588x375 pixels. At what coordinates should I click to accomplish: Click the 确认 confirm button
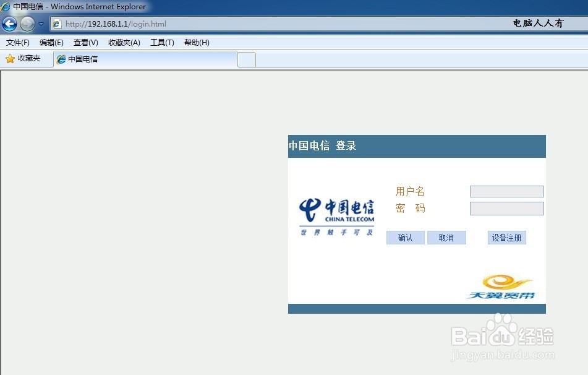(405, 238)
